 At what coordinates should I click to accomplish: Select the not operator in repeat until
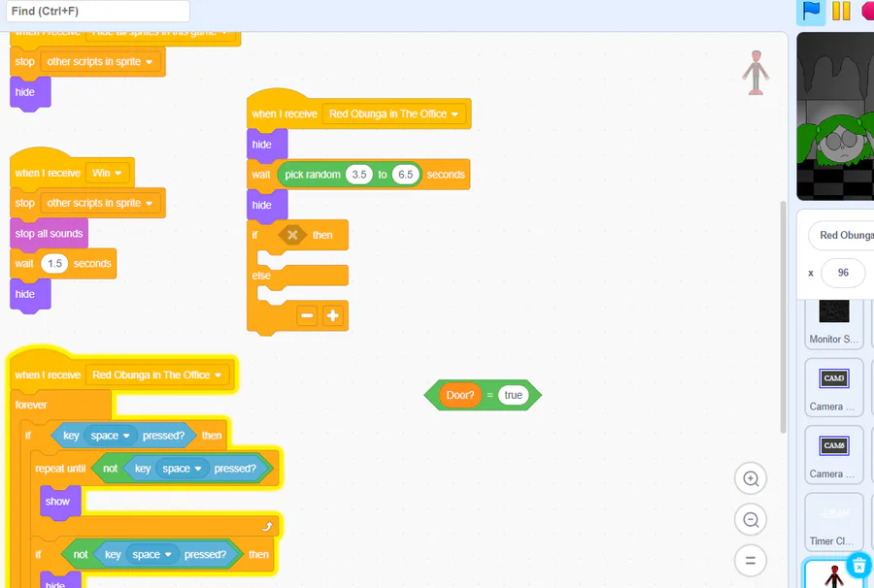(x=111, y=469)
